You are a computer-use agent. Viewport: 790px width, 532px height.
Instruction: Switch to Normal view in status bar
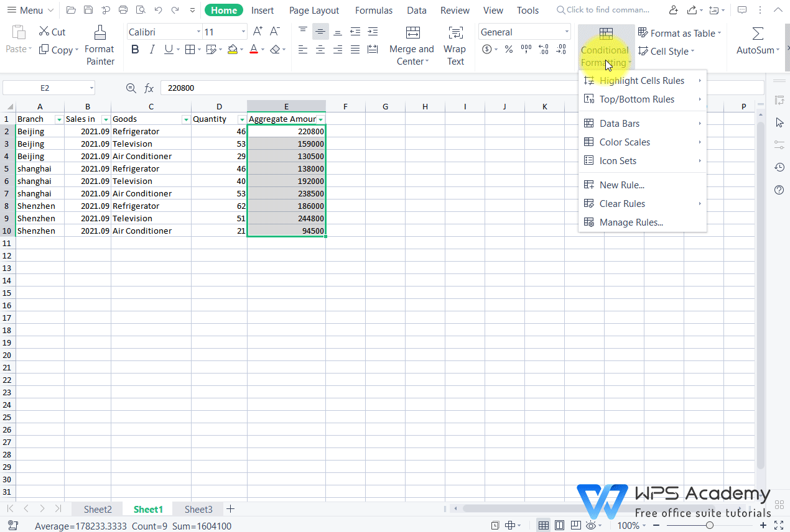544,526
